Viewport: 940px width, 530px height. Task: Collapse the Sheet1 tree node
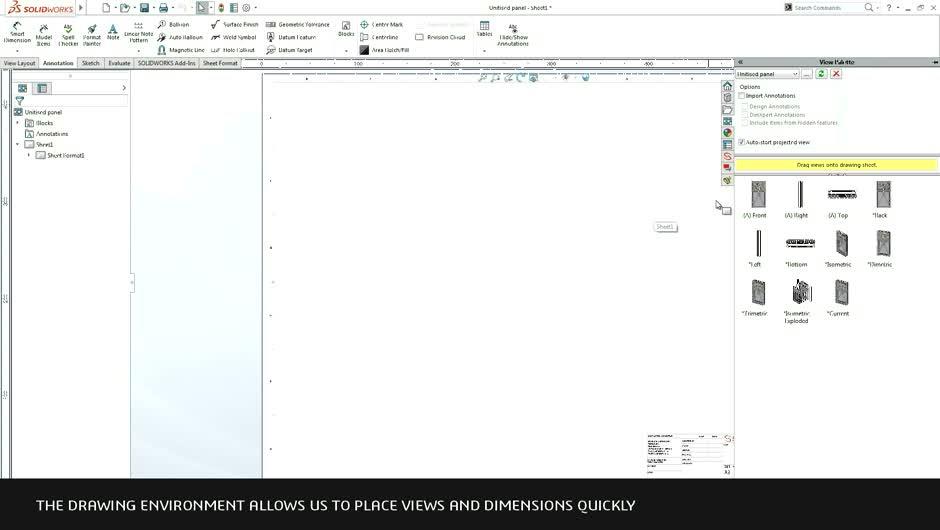pos(17,144)
